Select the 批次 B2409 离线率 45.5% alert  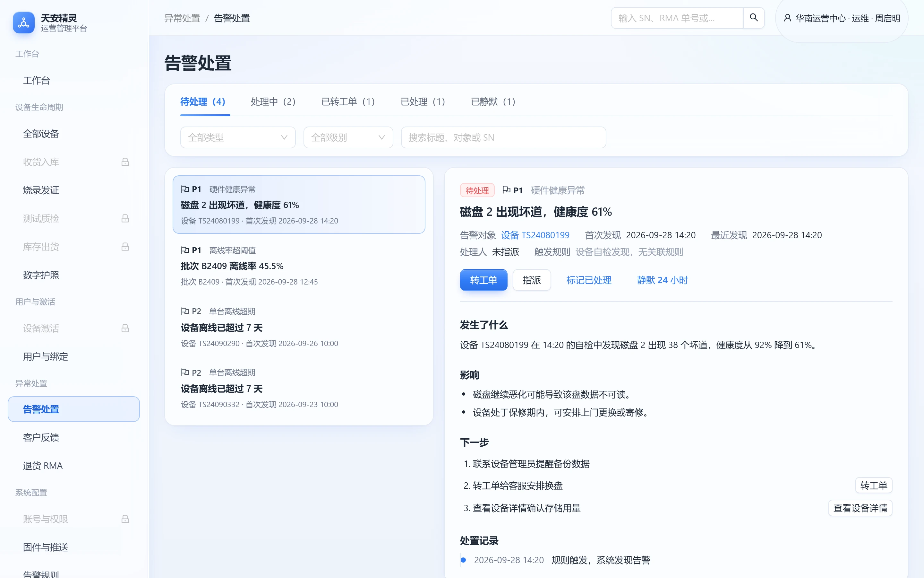tap(299, 266)
